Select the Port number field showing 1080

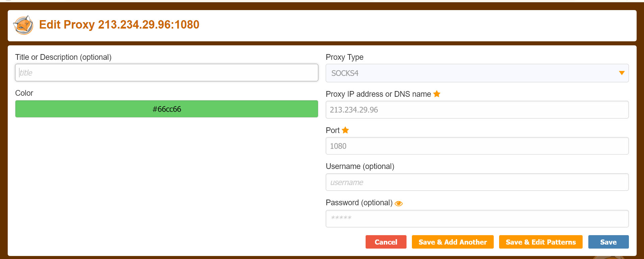[x=477, y=146]
